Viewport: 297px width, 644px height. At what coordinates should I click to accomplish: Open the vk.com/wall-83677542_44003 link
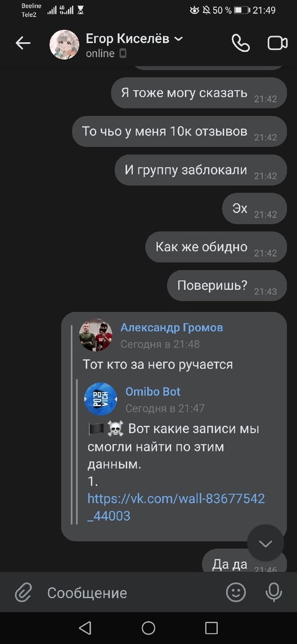176,507
